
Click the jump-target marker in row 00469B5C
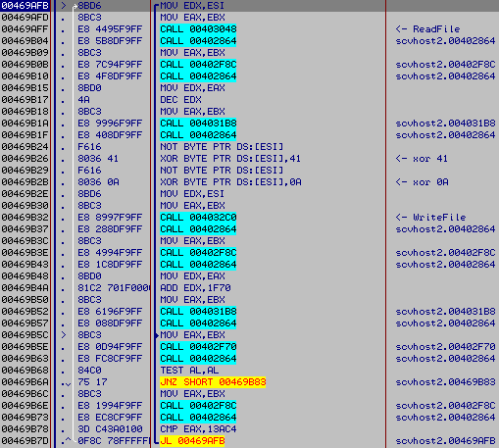pos(64,335)
